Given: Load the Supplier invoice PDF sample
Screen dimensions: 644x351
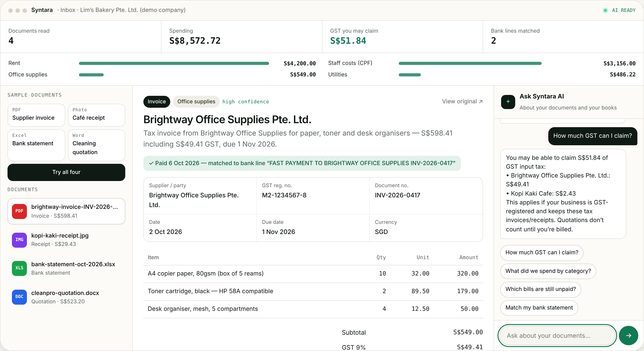Looking at the screenshot, I should (x=36, y=115).
